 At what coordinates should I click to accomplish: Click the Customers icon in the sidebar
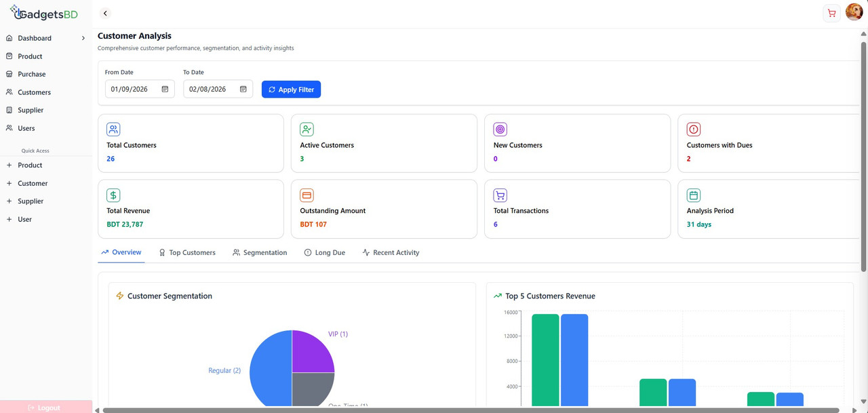point(9,92)
